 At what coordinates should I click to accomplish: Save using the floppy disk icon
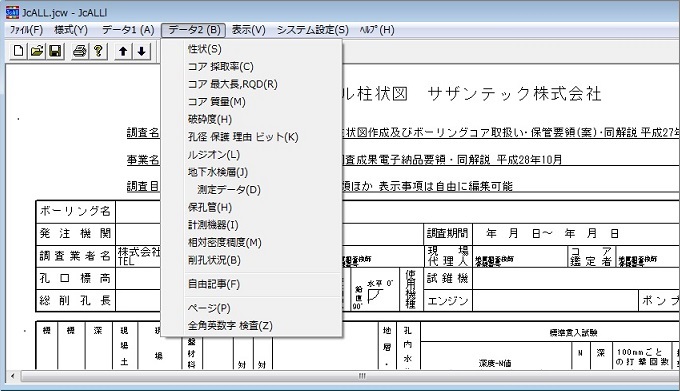pos(55,51)
